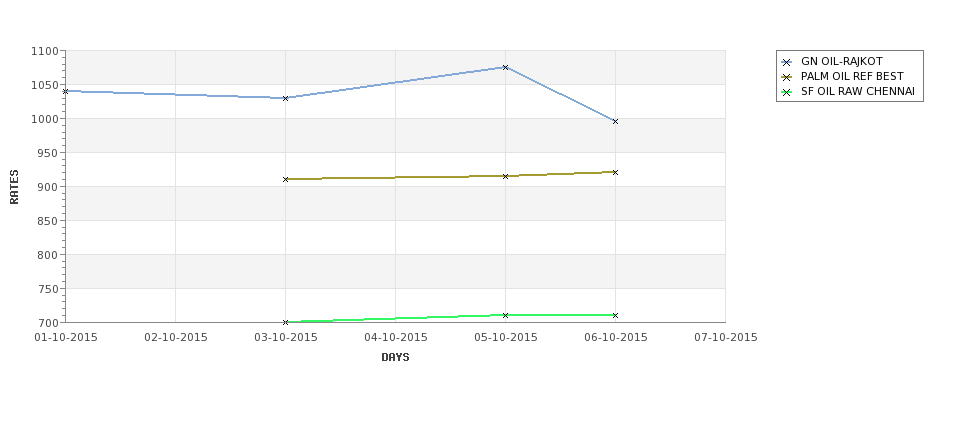
Task: Select SF OIL point on 05-10-2015
Action: click(506, 315)
